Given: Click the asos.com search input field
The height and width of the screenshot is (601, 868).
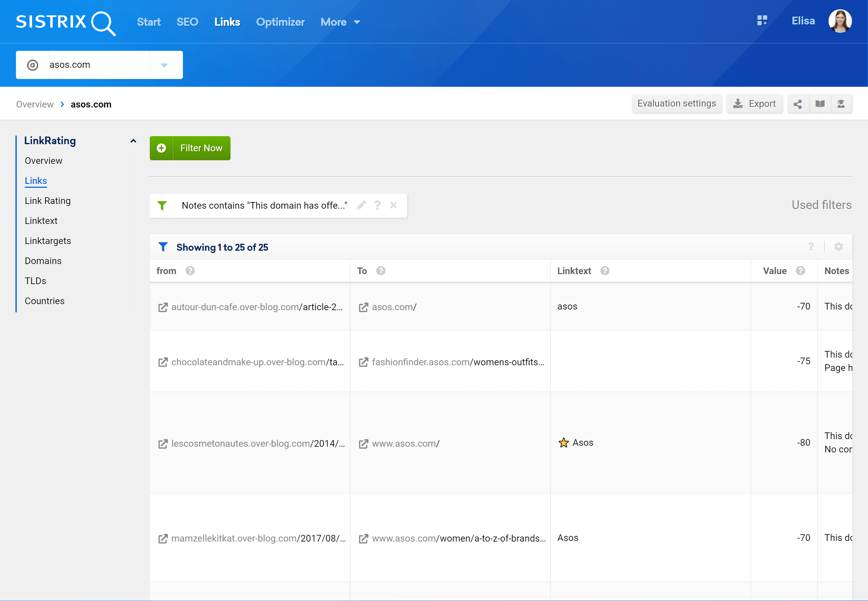Looking at the screenshot, I should 99,65.
